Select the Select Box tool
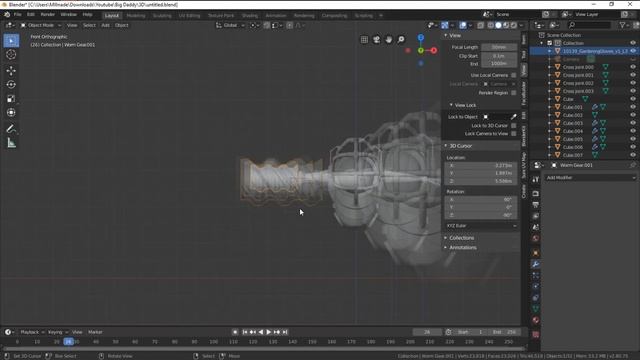Screen dimensions: 640x360 [11, 41]
